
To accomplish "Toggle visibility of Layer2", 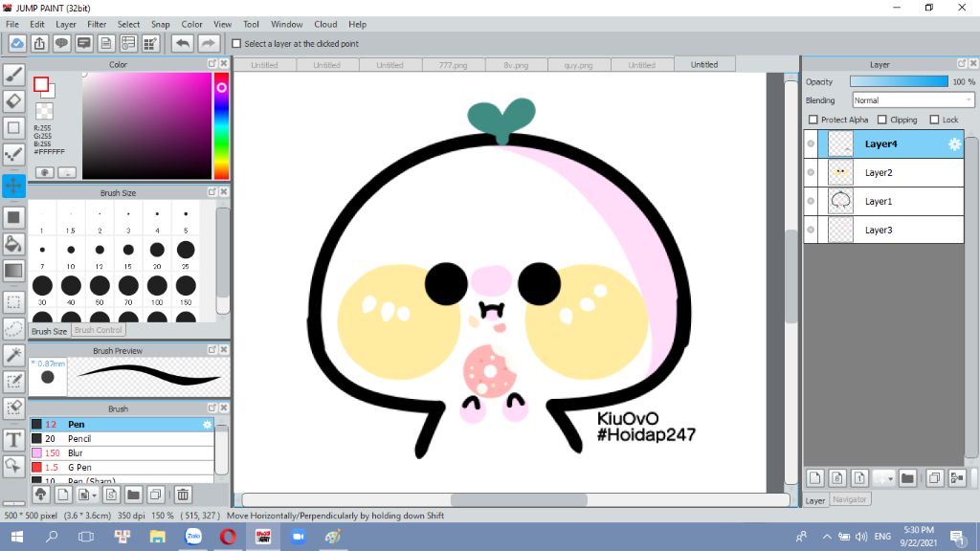I will 811,172.
